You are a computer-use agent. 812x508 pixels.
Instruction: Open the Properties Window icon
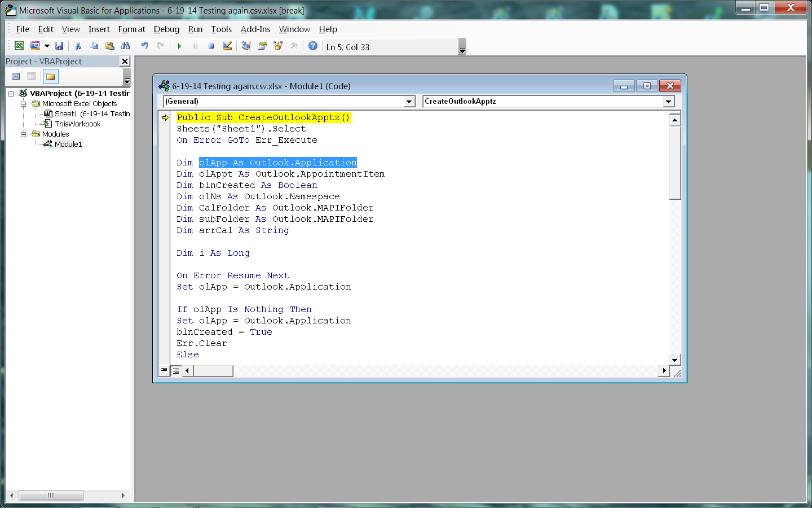pos(262,46)
